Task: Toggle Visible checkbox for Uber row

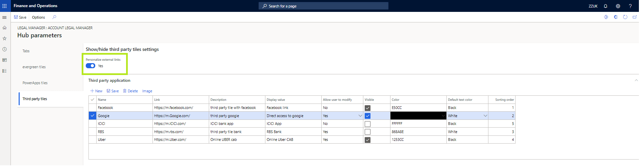Action: [x=367, y=140]
